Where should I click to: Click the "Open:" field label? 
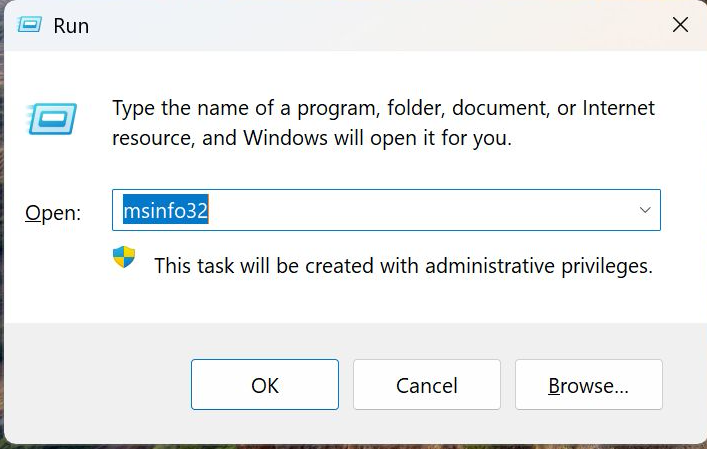pyautogui.click(x=52, y=212)
